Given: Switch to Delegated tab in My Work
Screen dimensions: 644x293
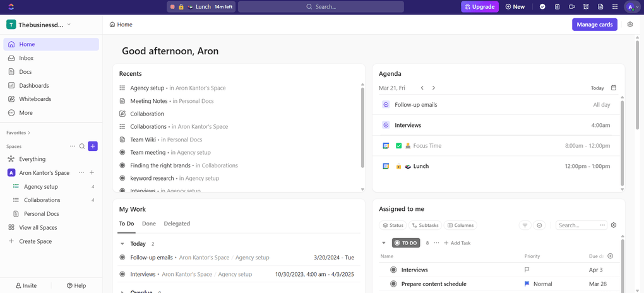Looking at the screenshot, I should tap(177, 224).
